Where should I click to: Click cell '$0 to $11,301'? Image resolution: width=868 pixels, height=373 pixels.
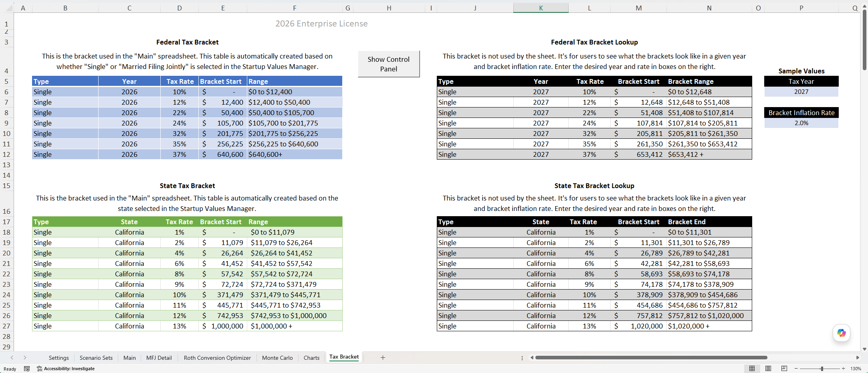point(709,232)
